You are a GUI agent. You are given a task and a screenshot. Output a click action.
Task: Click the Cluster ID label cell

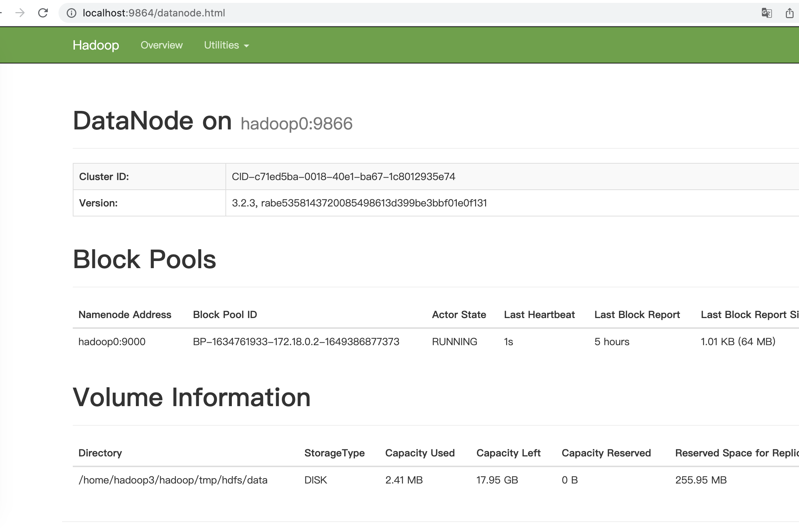tap(149, 177)
